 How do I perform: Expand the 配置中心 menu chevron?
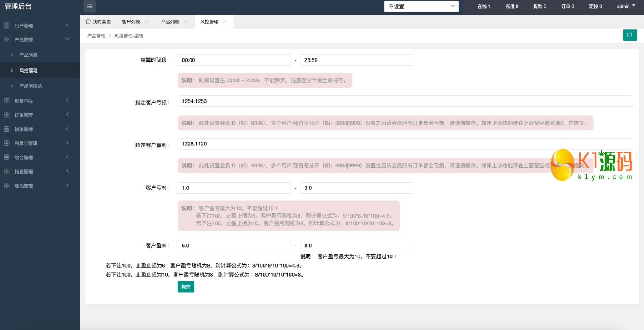pyautogui.click(x=68, y=100)
